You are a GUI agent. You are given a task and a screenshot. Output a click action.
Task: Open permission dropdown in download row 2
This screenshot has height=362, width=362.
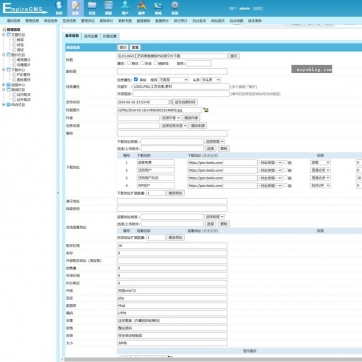[320, 170]
